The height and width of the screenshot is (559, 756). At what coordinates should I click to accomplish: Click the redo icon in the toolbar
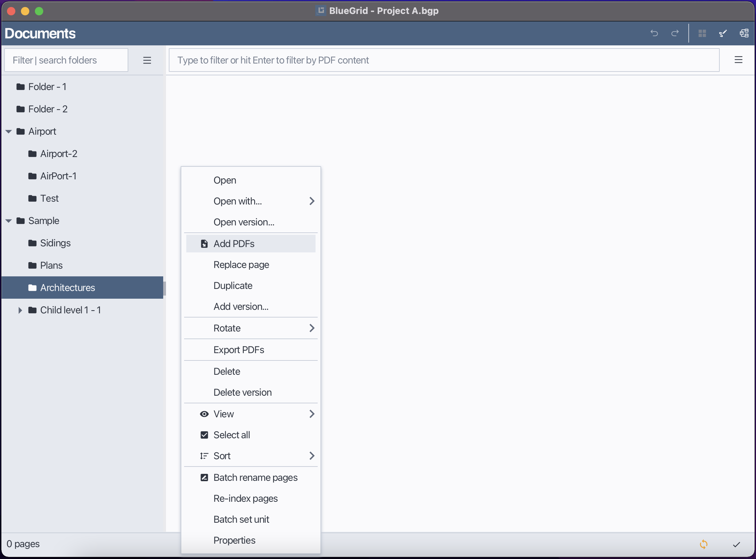click(675, 33)
